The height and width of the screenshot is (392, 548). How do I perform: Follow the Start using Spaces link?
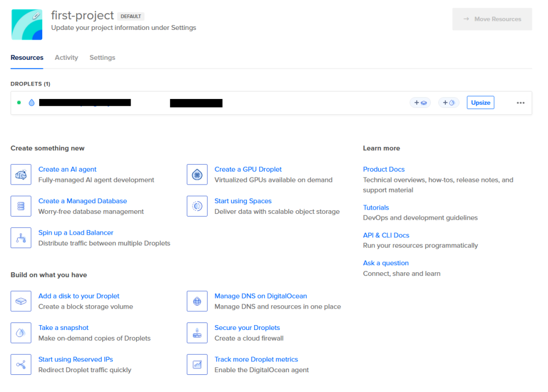(x=243, y=201)
